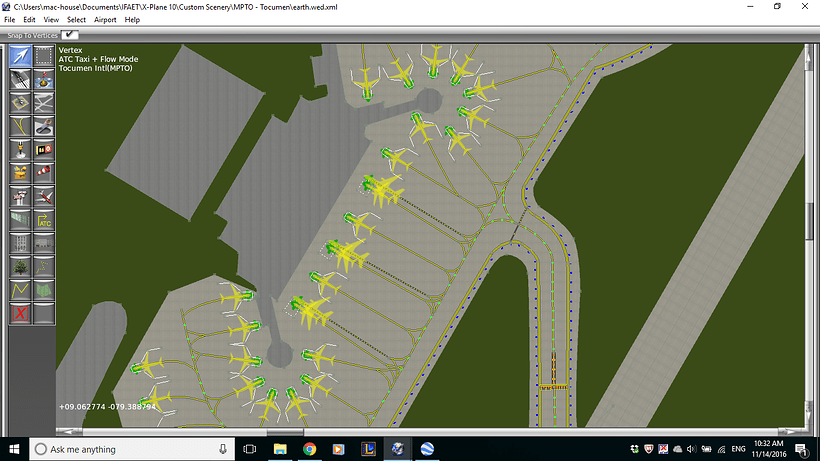Activate the ATC taxi route tool
Viewport: 820px width, 461px height.
44,220
